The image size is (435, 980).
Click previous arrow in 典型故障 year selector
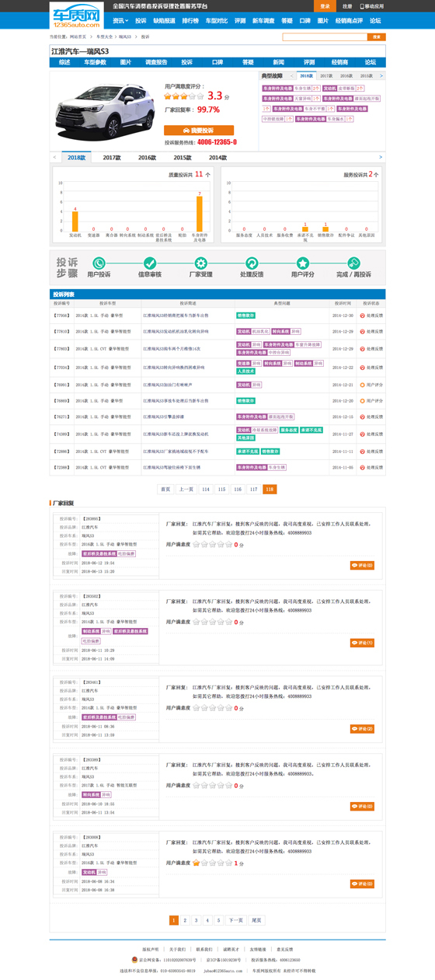(x=291, y=76)
